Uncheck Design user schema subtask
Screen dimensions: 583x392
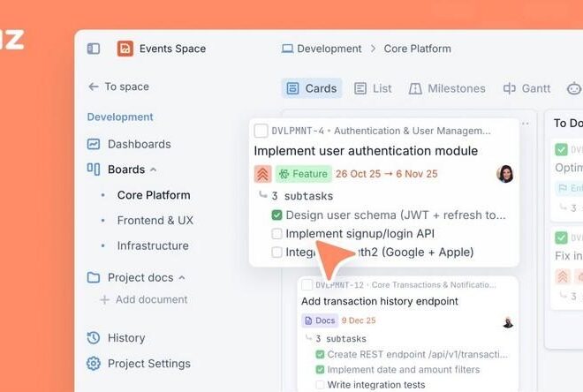pos(277,215)
